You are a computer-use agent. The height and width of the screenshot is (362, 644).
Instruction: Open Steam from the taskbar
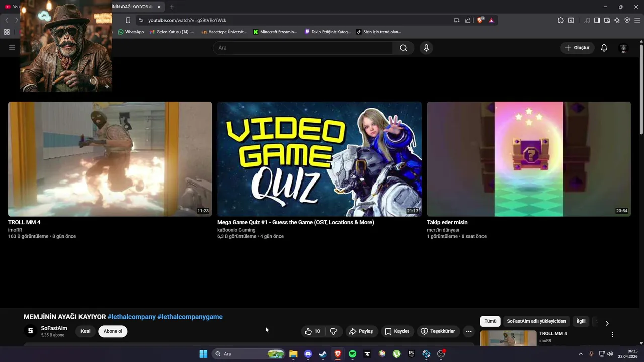(323, 354)
